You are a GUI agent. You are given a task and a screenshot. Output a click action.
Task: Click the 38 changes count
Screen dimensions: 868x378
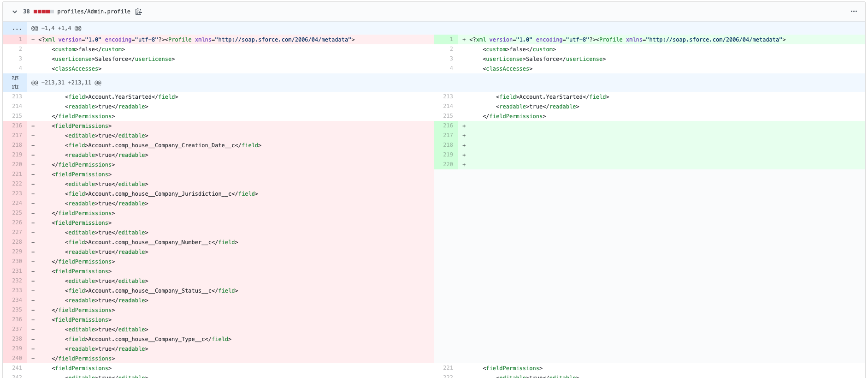pyautogui.click(x=26, y=12)
